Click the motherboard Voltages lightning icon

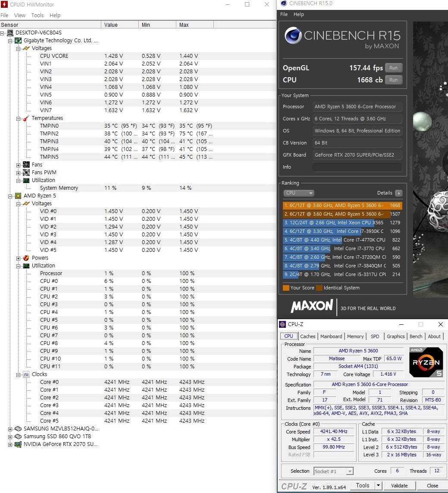pos(26,48)
